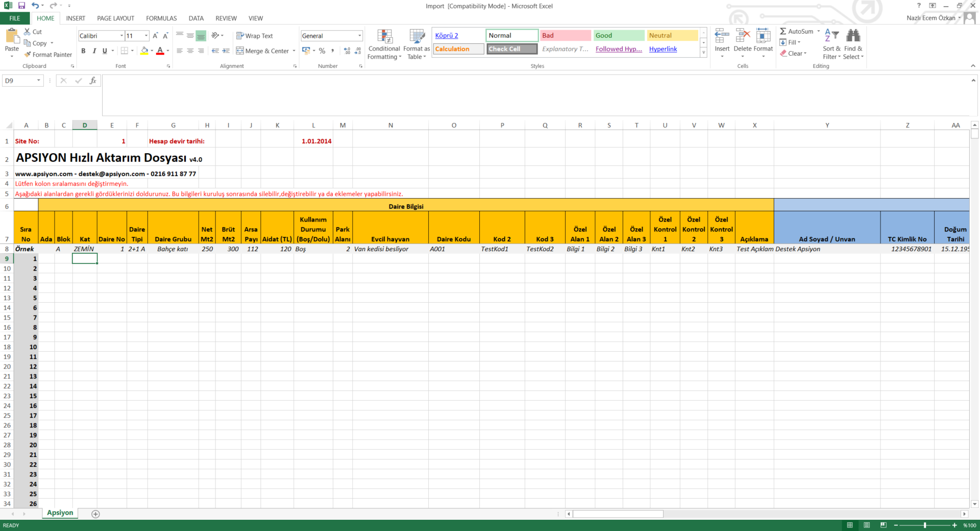Decrease font size with the smaller A icon

pos(165,36)
